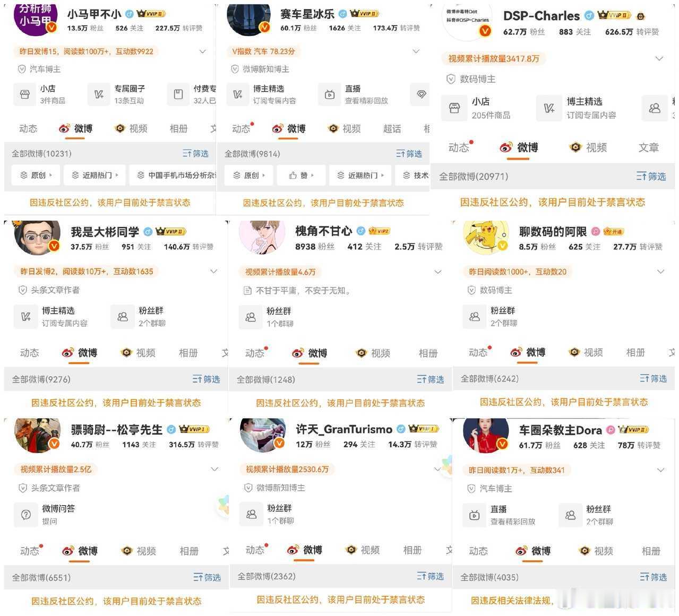Click 小店 shop icon on DSP-Charles profile
The height and width of the screenshot is (616, 679).
(454, 108)
